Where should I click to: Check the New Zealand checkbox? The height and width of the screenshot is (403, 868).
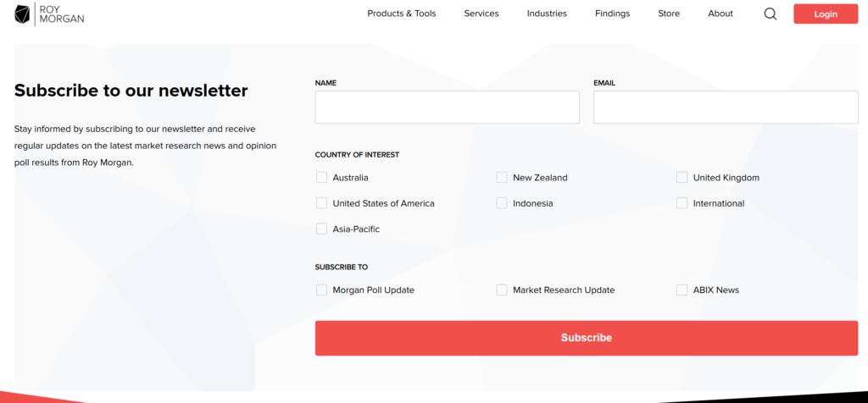[502, 178]
